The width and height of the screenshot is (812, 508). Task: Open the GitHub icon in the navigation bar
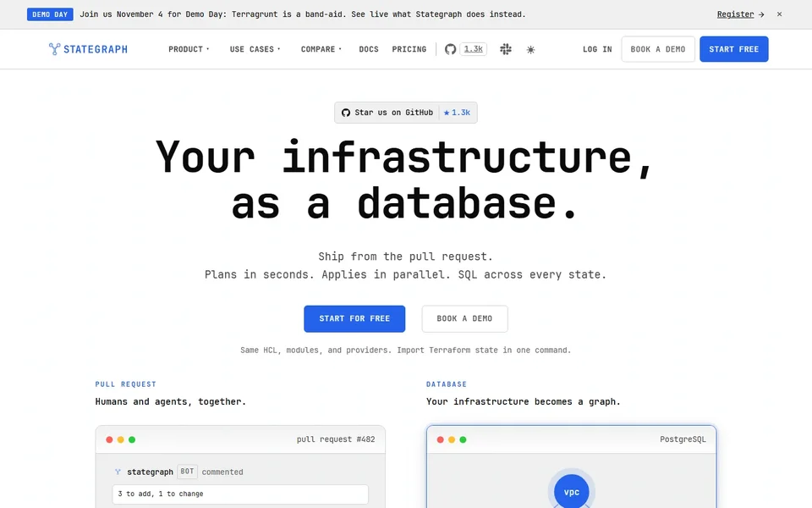[x=450, y=49]
